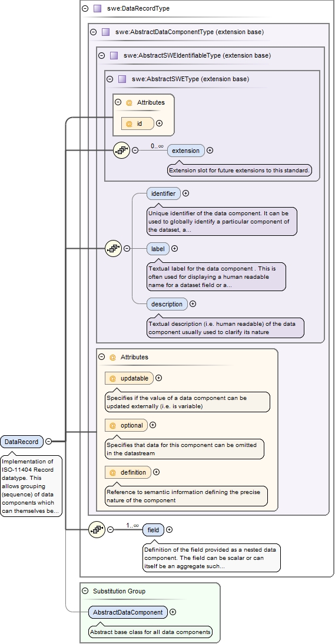
Task: Select the optional attribute
Action: (127, 425)
